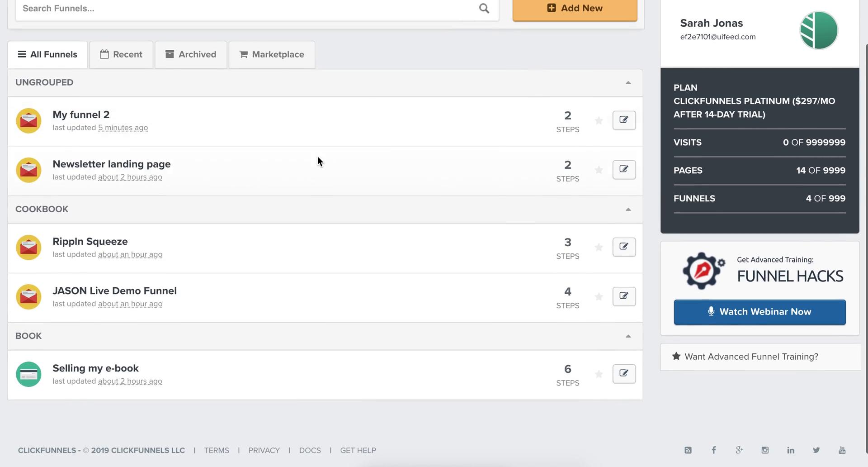Expand Want Advanced Funnel Training panel

760,357
